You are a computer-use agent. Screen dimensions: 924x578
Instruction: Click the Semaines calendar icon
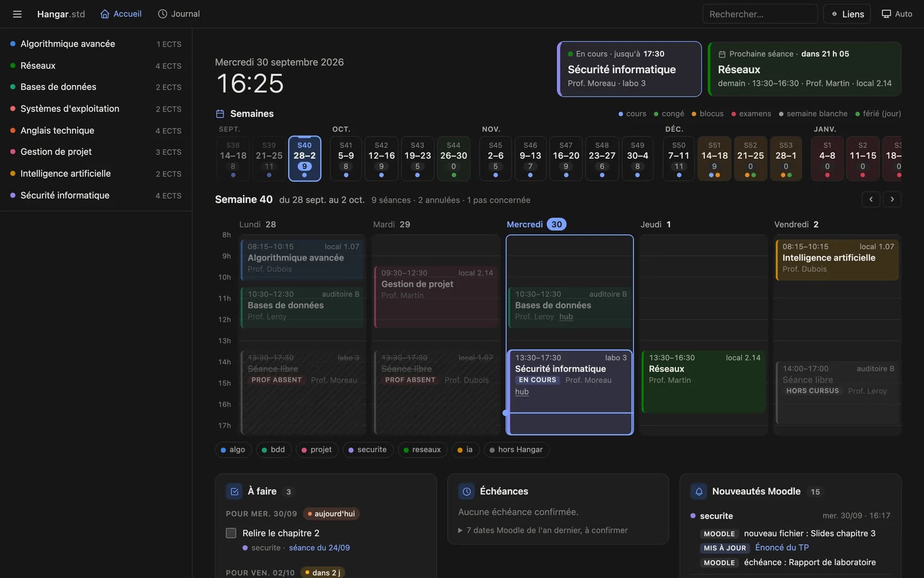[220, 114]
